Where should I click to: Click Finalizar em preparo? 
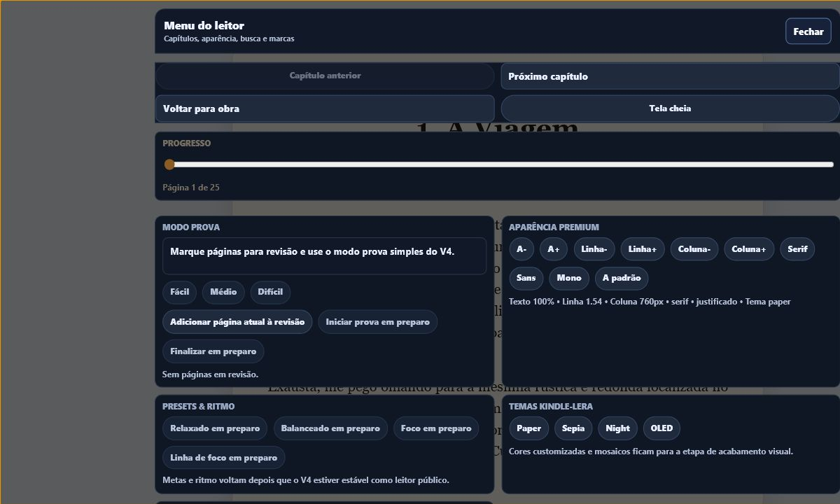(213, 351)
